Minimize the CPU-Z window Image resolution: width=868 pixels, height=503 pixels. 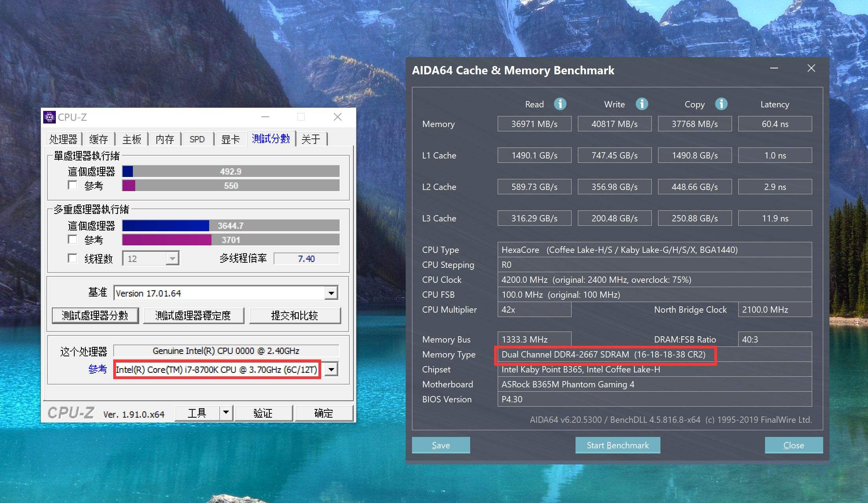click(265, 117)
